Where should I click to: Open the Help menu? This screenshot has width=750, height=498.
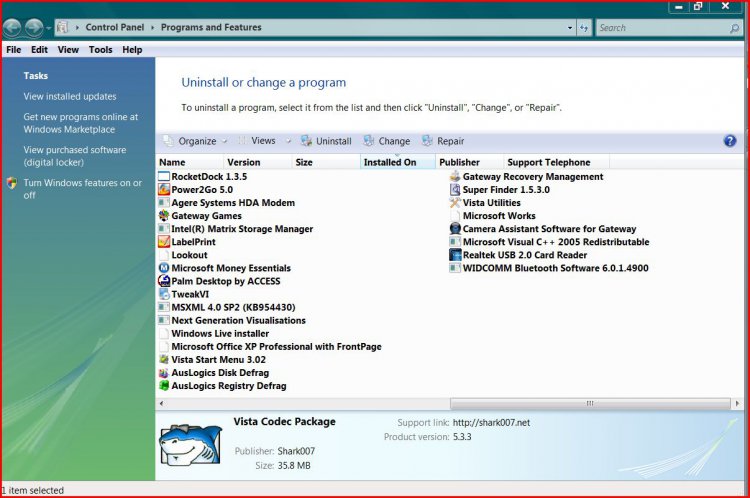[x=132, y=50]
